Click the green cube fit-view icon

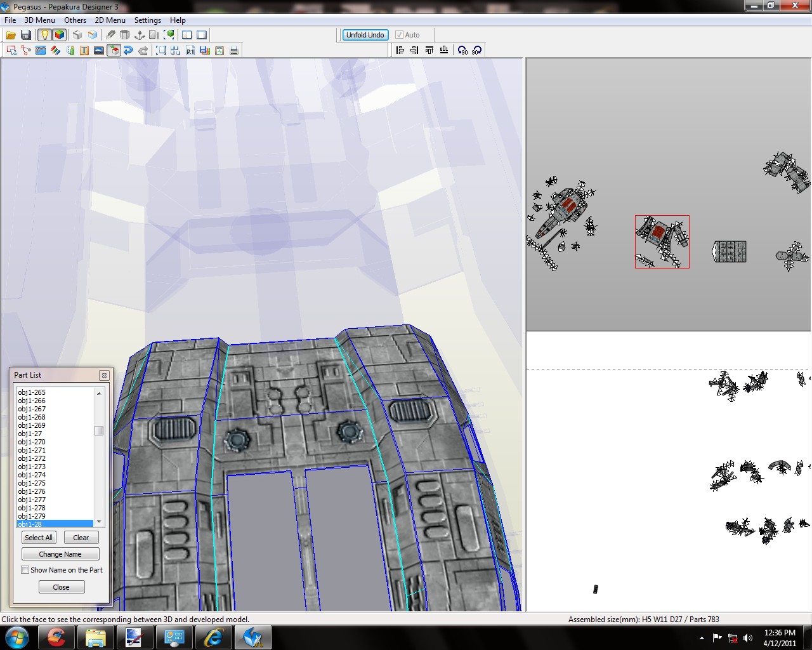point(169,35)
